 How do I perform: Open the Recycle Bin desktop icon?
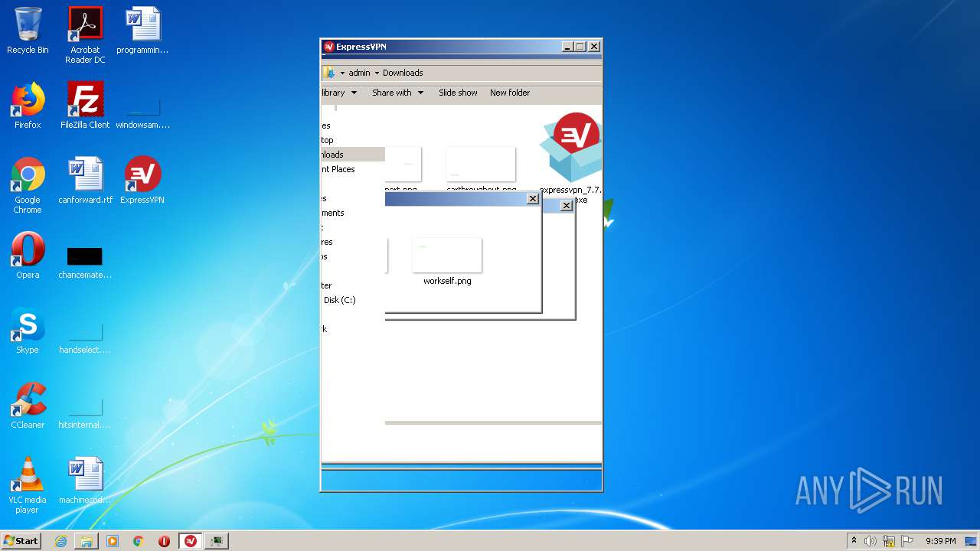[x=28, y=31]
